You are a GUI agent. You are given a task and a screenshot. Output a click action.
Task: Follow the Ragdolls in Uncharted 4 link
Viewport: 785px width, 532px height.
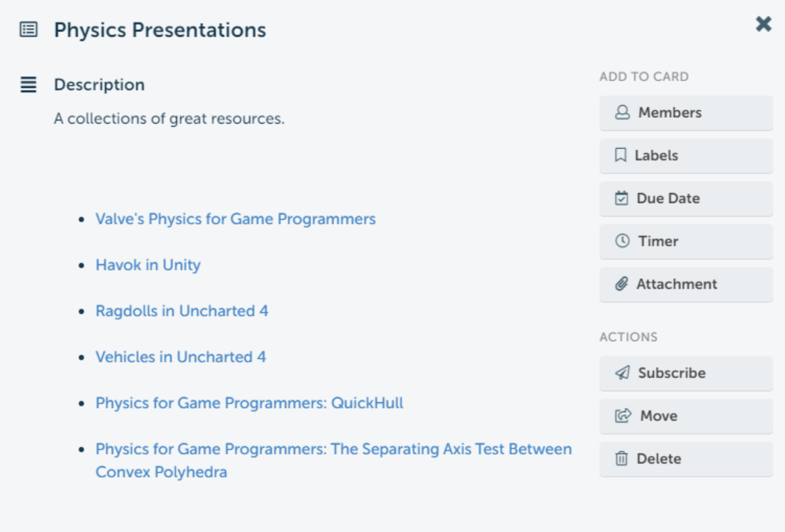click(x=182, y=311)
